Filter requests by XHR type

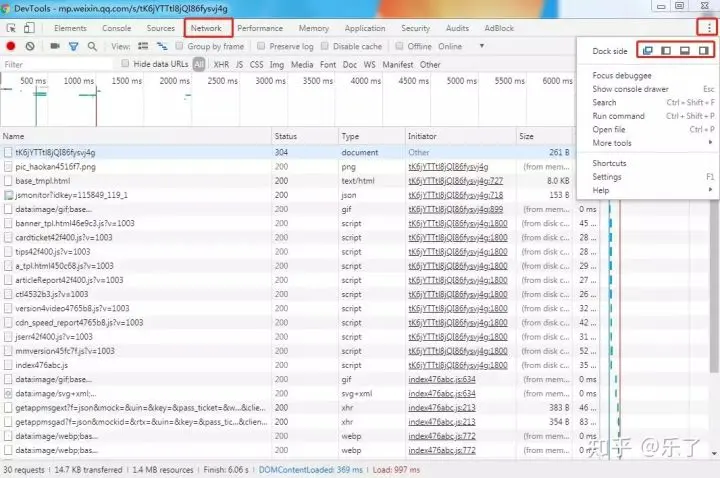pyautogui.click(x=221, y=64)
